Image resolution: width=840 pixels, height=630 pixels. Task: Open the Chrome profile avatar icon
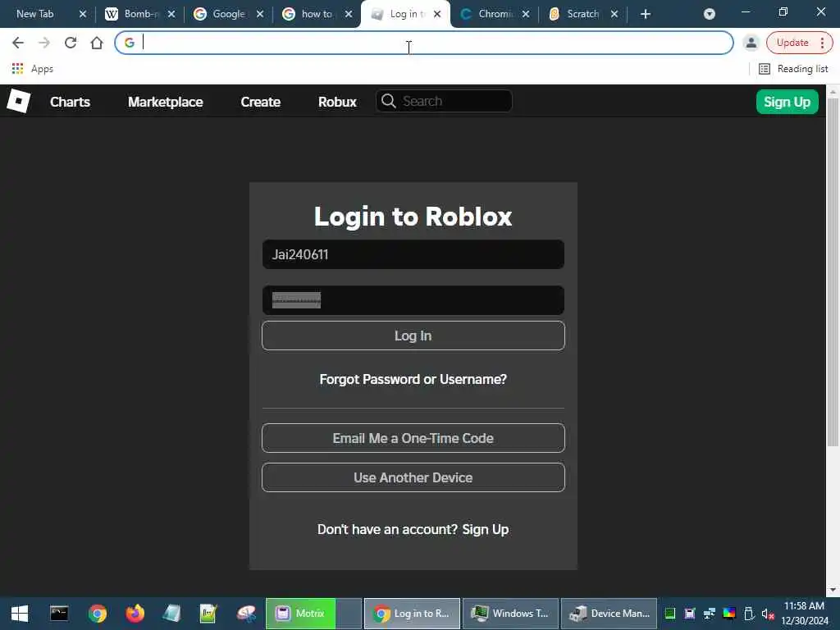pos(751,43)
